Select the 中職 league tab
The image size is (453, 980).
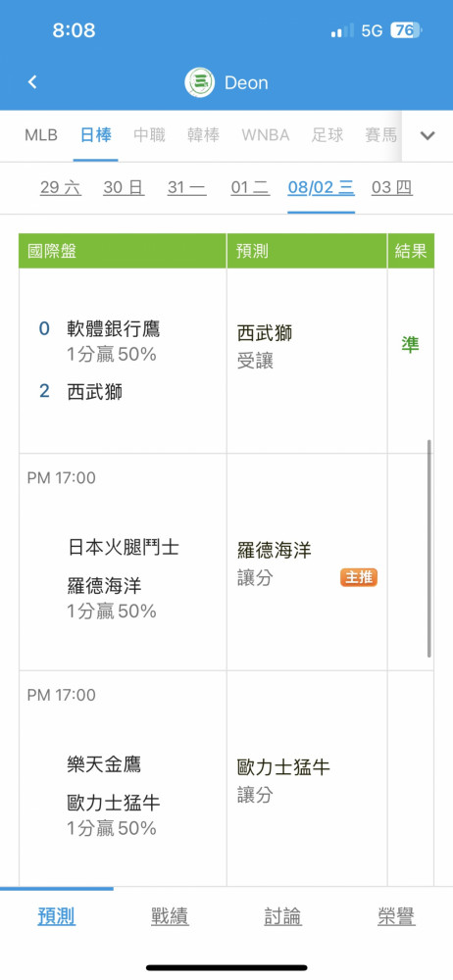coord(149,135)
